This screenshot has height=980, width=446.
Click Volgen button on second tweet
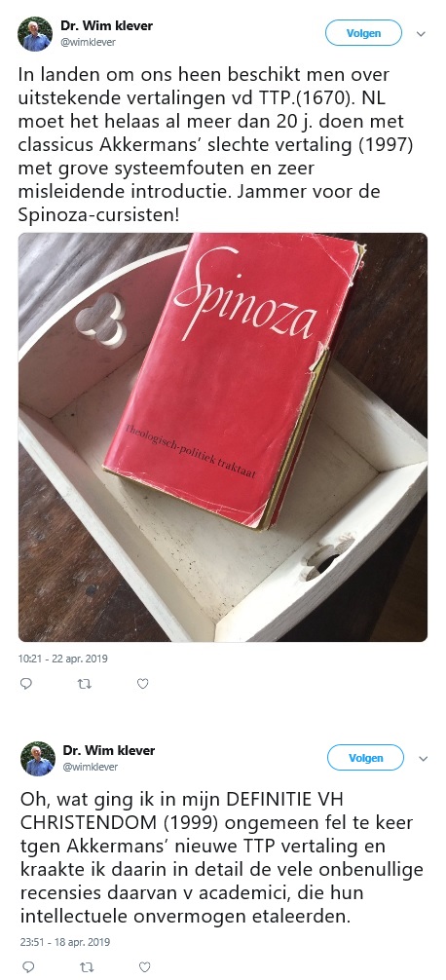[x=365, y=758]
